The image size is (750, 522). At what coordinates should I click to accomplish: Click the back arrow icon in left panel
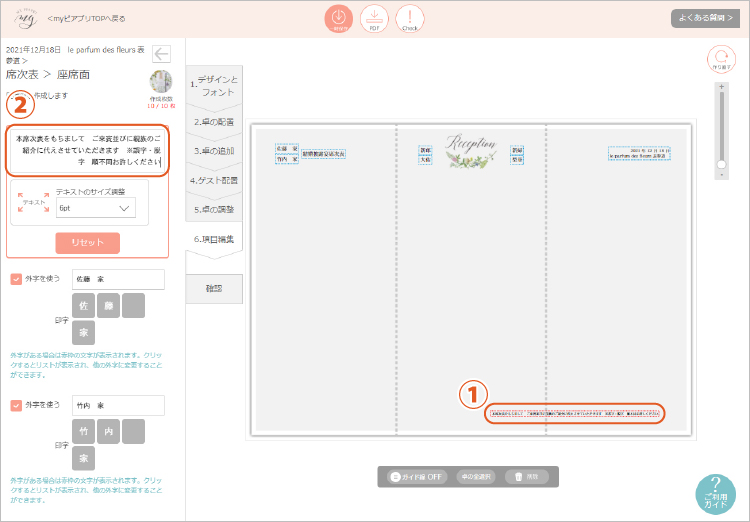coord(161,55)
